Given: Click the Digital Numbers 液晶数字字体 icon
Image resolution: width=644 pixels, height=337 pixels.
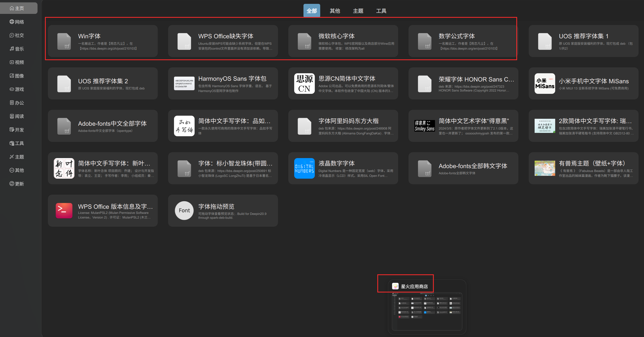Looking at the screenshot, I should 304,168.
